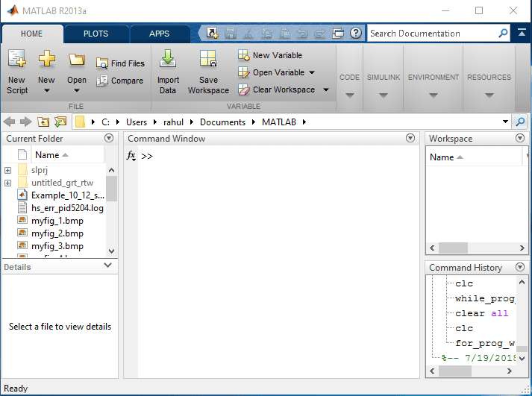Expand the CODE ribbon section
Viewport: 532px width, 396px height.
click(349, 95)
